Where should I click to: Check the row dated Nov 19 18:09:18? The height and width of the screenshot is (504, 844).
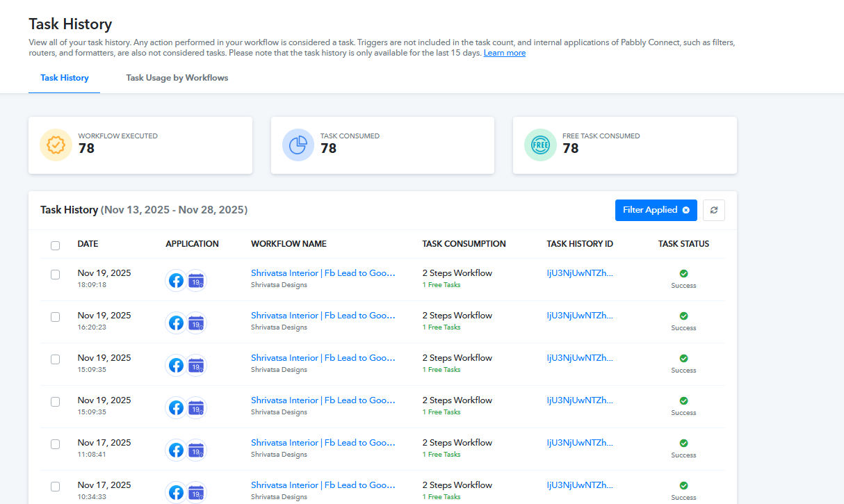click(x=56, y=275)
